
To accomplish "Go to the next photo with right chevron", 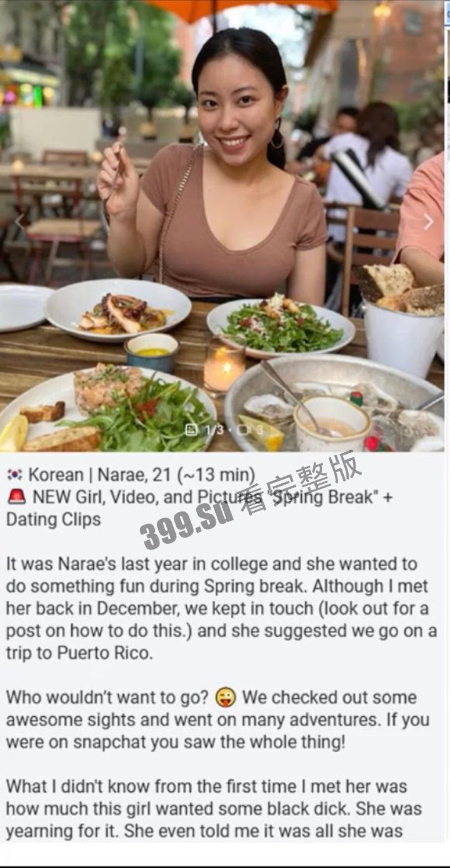I will pos(428,222).
